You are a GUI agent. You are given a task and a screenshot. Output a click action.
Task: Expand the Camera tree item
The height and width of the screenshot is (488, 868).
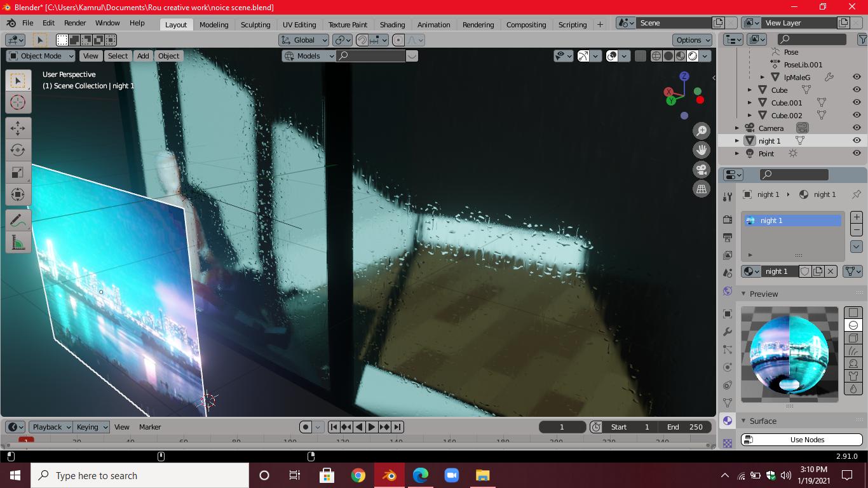tap(737, 128)
